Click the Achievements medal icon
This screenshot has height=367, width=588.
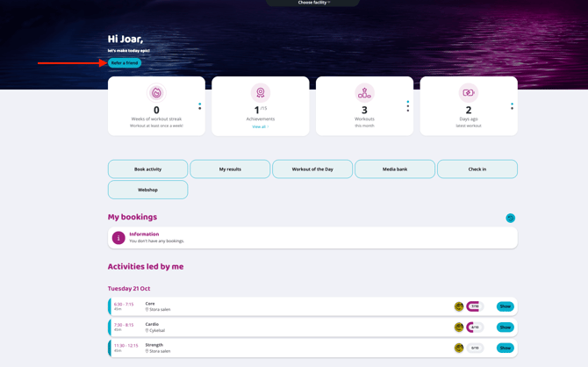pyautogui.click(x=260, y=92)
